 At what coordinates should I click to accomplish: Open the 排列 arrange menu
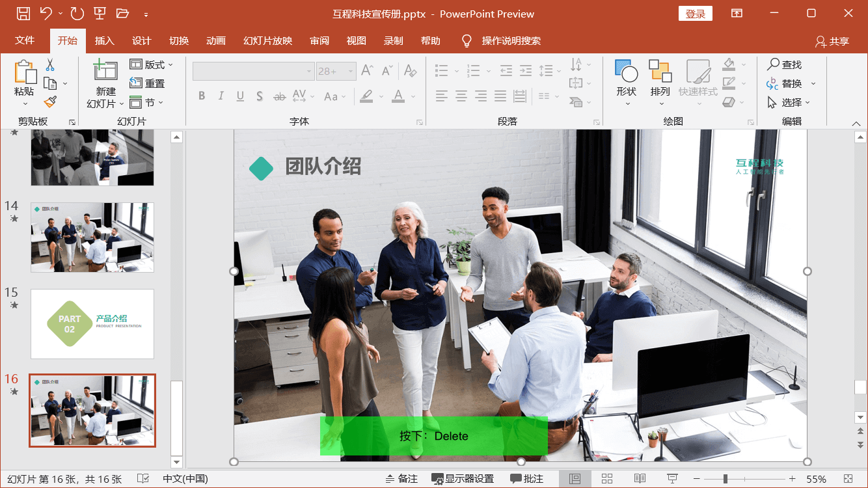(660, 82)
